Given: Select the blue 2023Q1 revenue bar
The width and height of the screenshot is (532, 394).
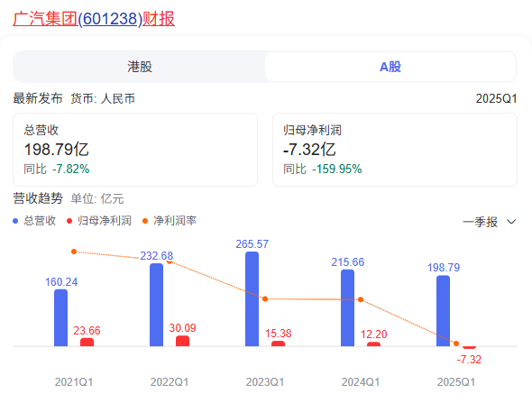Looking at the screenshot, I should pyautogui.click(x=252, y=299).
